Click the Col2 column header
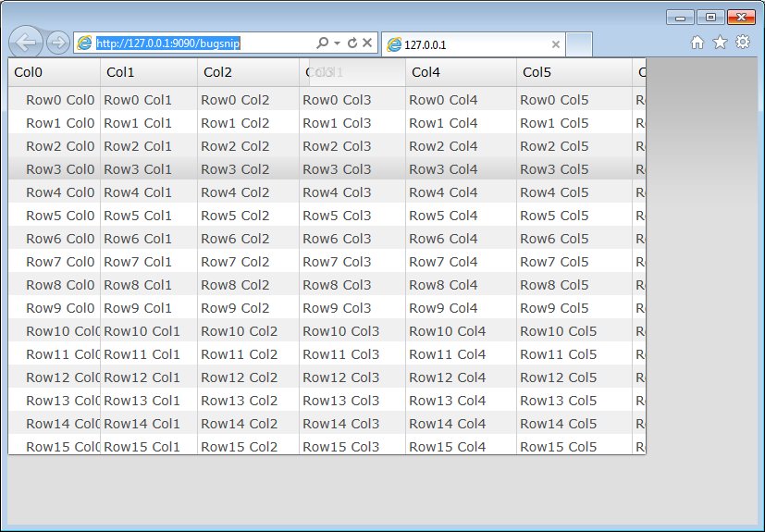 pos(247,72)
